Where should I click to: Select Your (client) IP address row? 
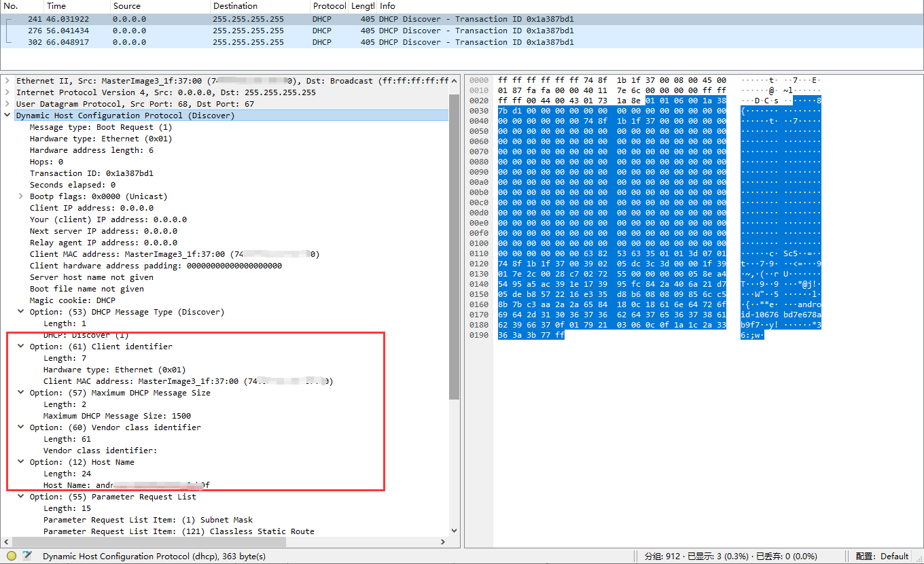coord(108,219)
